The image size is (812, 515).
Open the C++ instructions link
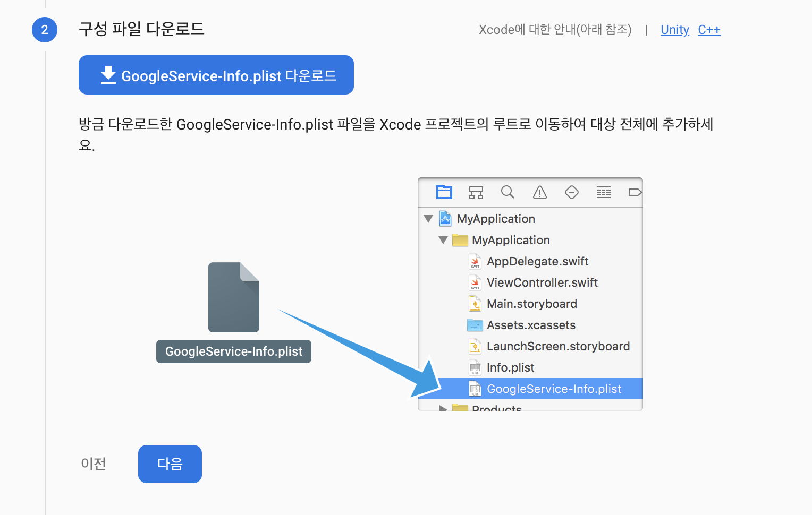click(x=709, y=30)
